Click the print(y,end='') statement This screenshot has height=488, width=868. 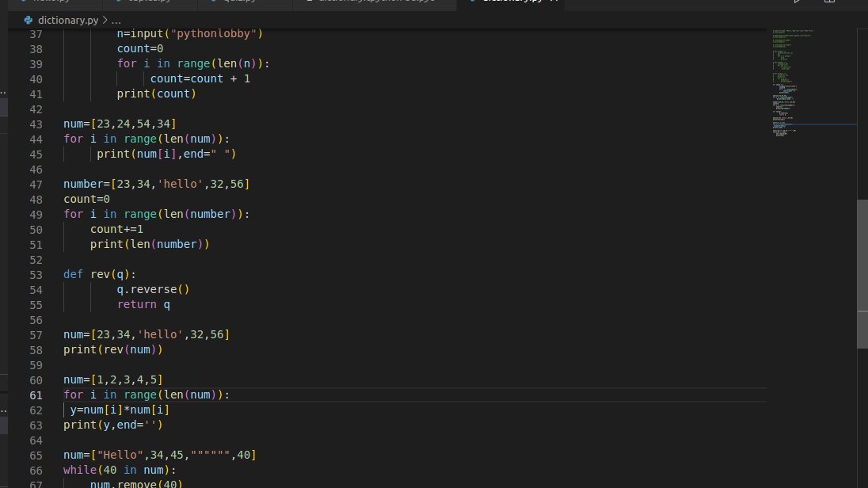click(113, 425)
